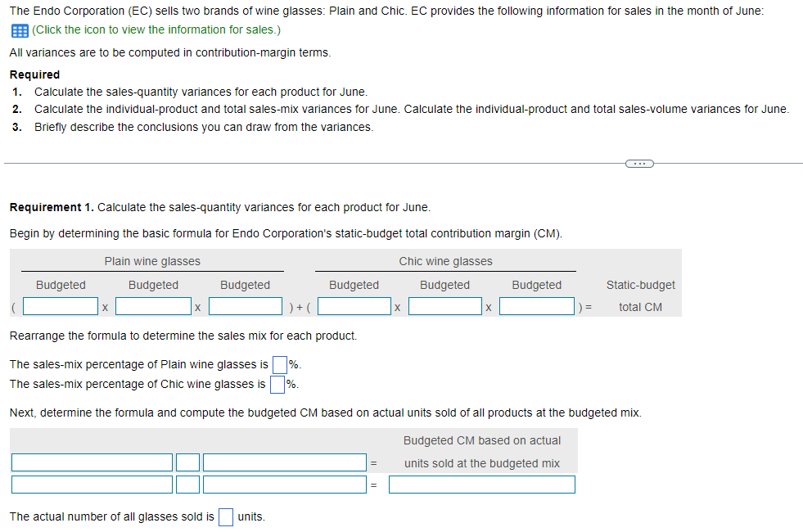Select small operator box in lower formula row
This screenshot has height=532, width=803.
188,485
